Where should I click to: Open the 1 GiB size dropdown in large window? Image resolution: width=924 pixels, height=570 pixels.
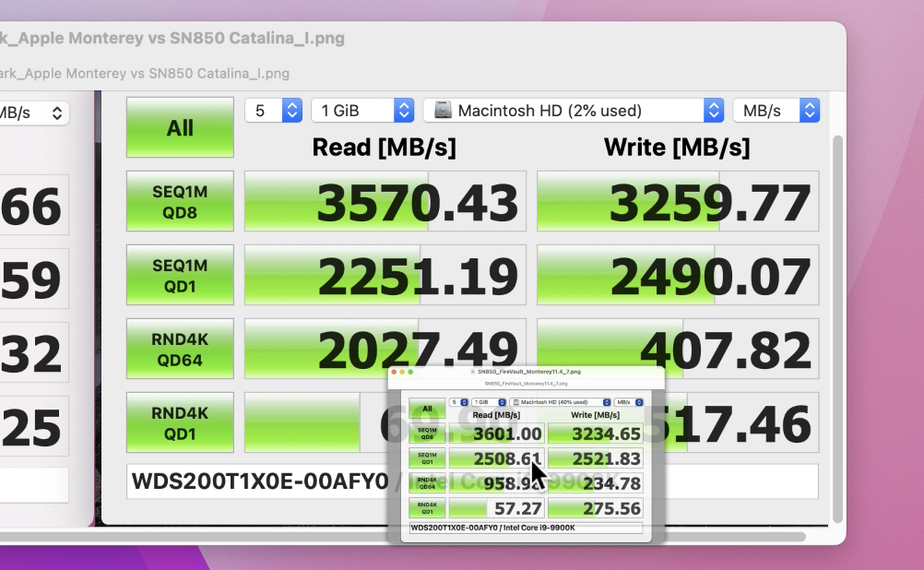(362, 111)
